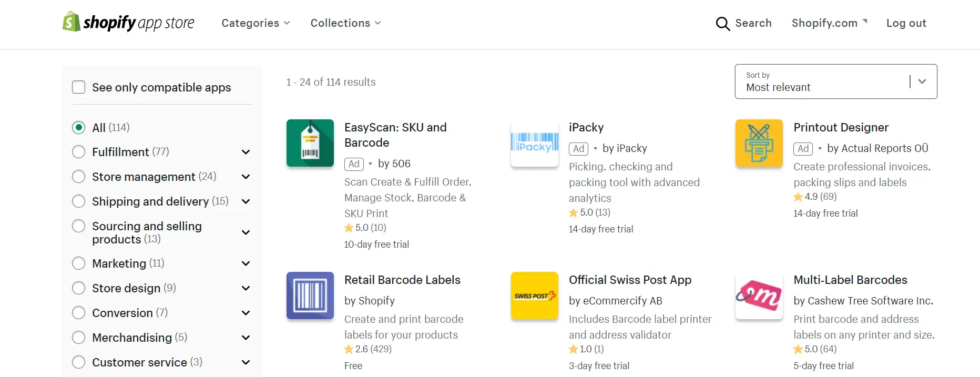Click the Search magnifier icon
Viewport: 980px width, 377px height.
point(723,24)
